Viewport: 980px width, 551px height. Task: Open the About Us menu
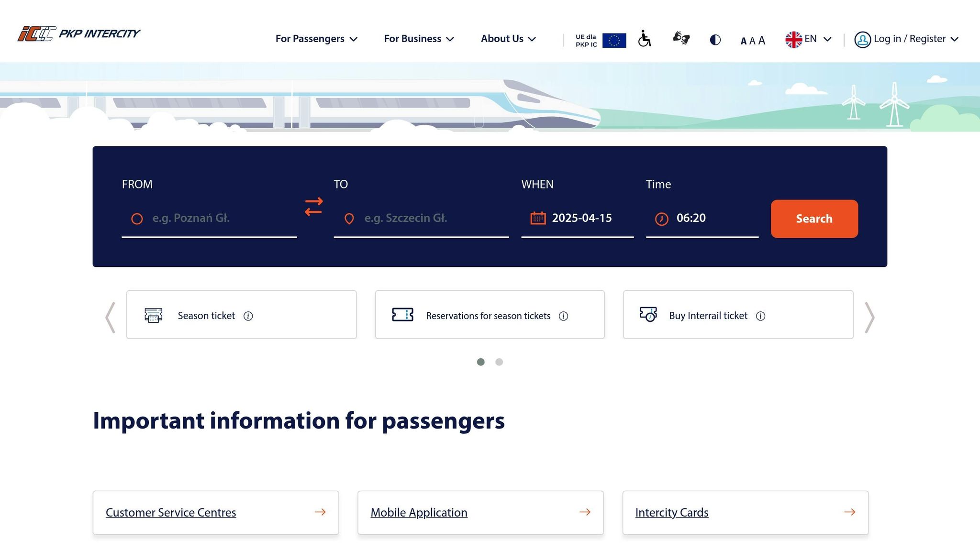pos(508,39)
